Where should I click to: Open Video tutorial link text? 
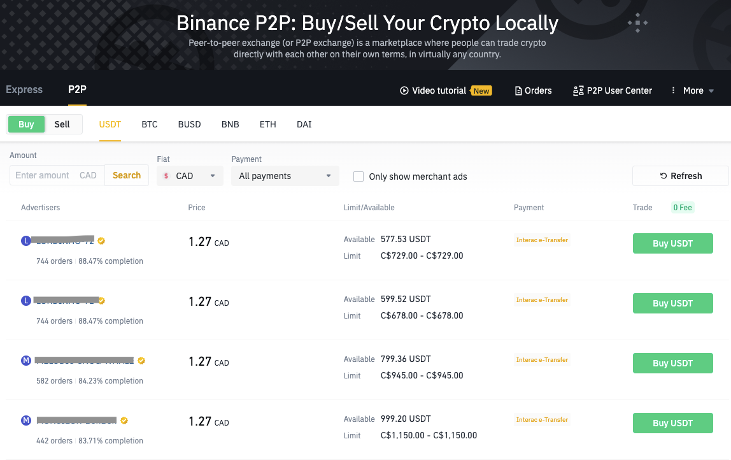pyautogui.click(x=439, y=91)
